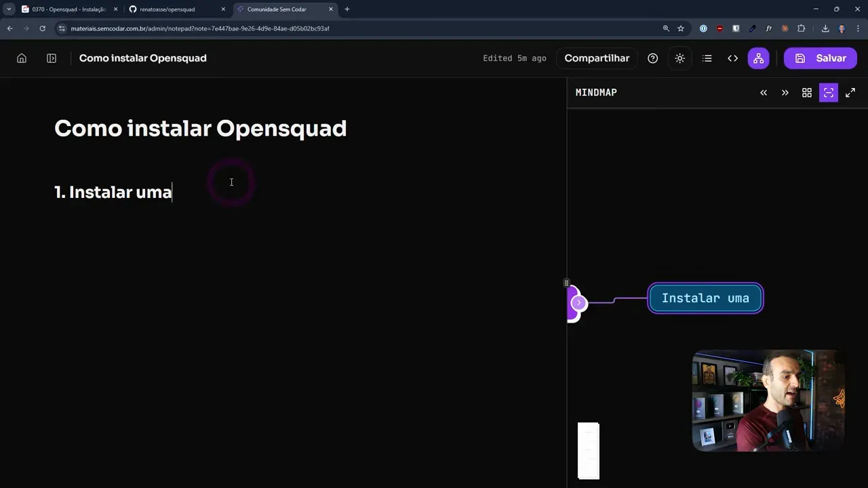
Task: Switch to the renatoasse/opensquad tab
Action: tap(170, 9)
